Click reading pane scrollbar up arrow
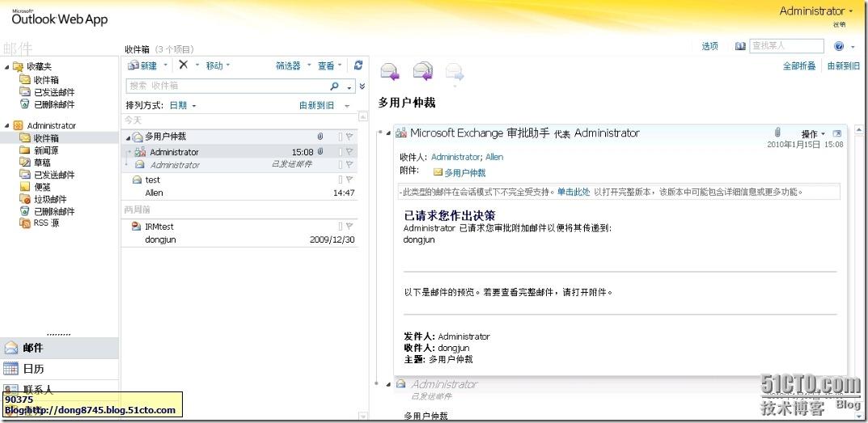868x423 pixels. click(x=858, y=130)
